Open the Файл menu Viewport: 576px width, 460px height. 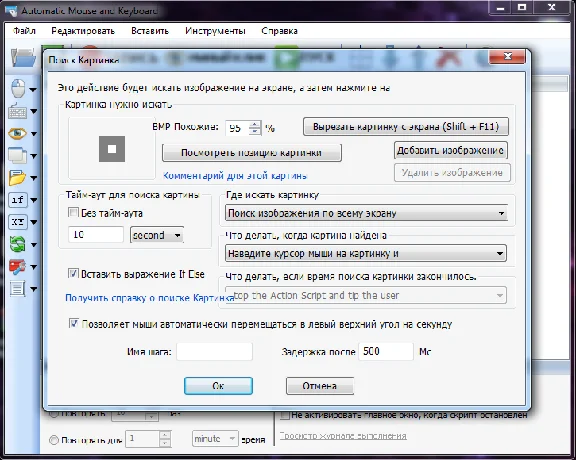pyautogui.click(x=24, y=31)
